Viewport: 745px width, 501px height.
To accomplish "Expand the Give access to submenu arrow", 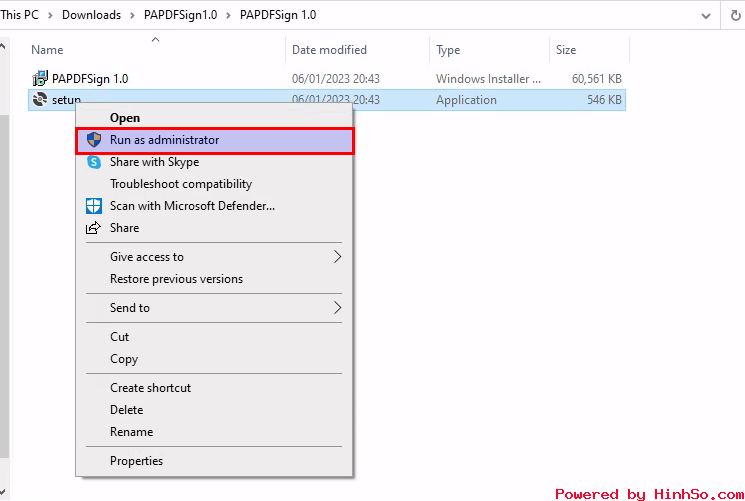I will (337, 257).
